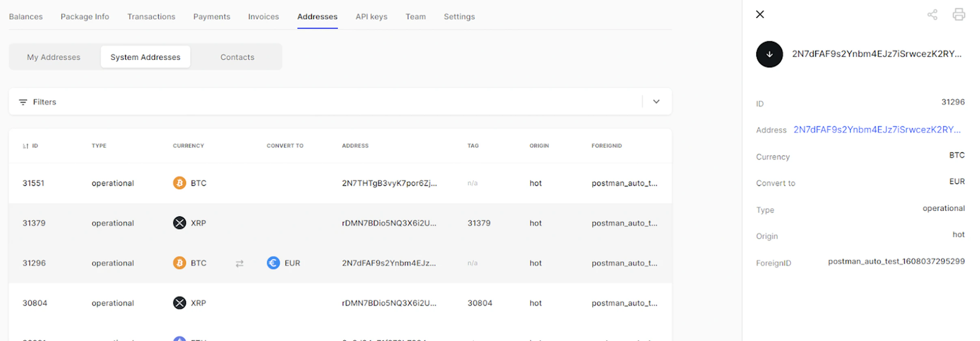Click BTC coin icon in row 31551

click(x=179, y=183)
